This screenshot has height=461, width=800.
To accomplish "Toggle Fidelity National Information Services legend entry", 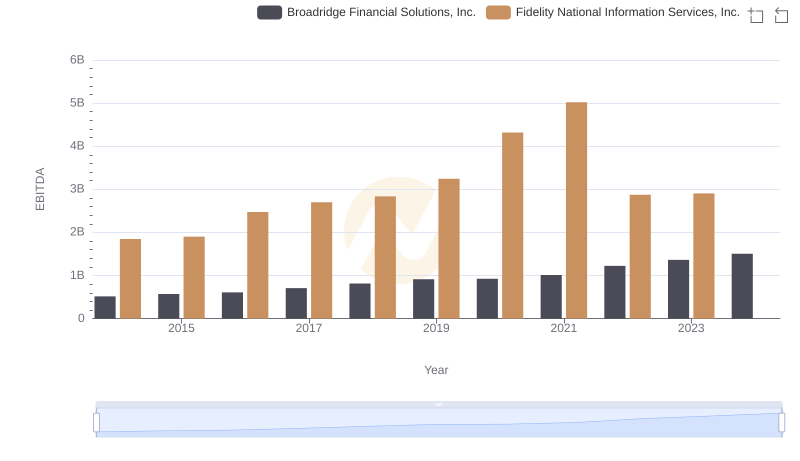I will (x=613, y=12).
